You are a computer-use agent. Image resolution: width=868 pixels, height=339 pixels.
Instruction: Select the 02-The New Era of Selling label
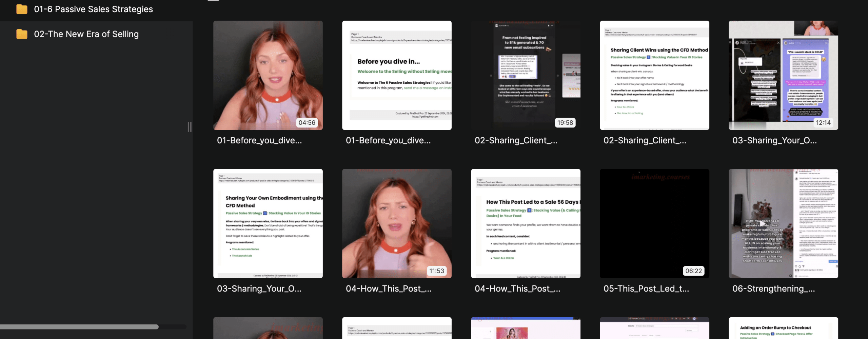(86, 34)
